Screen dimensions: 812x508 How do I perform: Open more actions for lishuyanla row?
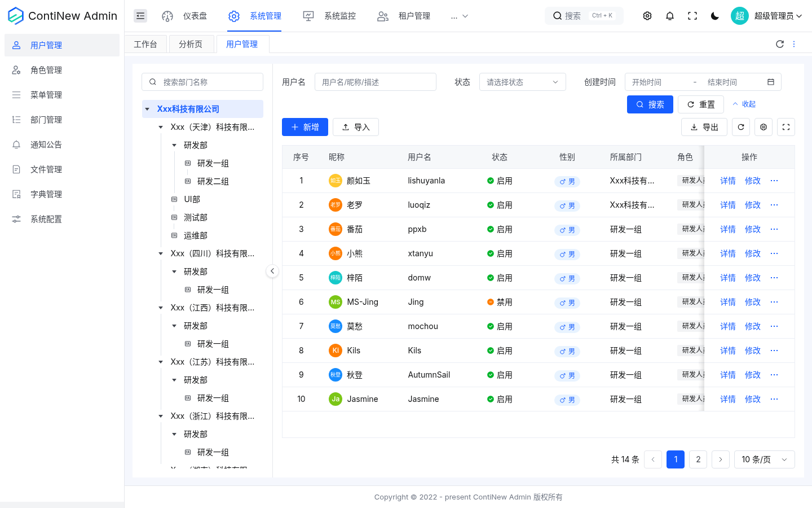click(x=774, y=181)
